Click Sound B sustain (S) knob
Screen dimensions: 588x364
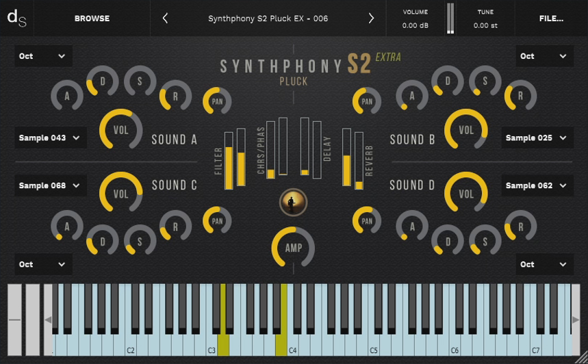[485, 81]
